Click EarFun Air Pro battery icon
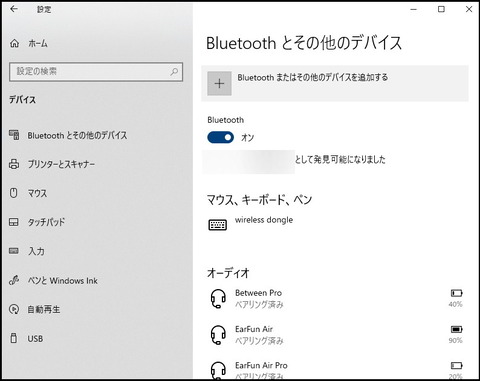Image resolution: width=480 pixels, height=381 pixels. (x=456, y=366)
